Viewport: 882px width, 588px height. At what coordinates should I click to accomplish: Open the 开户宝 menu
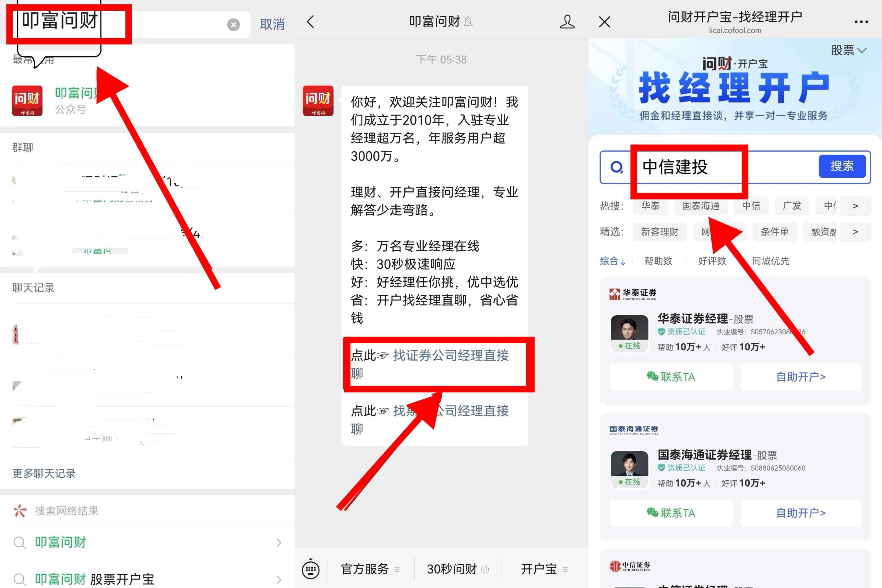tap(544, 569)
